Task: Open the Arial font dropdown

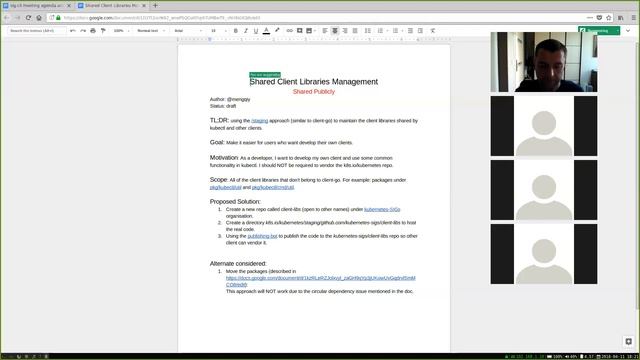Action: click(x=188, y=31)
